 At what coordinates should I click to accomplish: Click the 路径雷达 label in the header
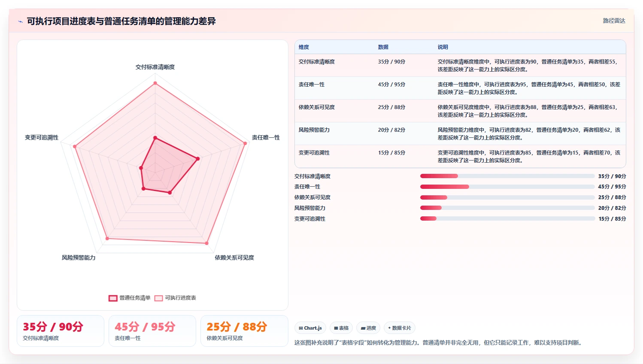[x=614, y=21]
